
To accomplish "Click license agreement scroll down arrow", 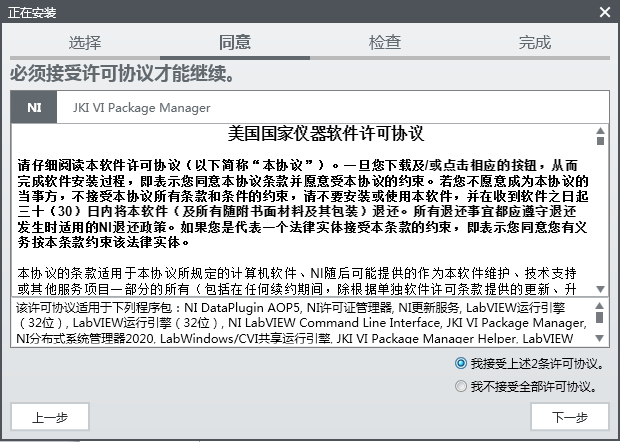I will 600,289.
